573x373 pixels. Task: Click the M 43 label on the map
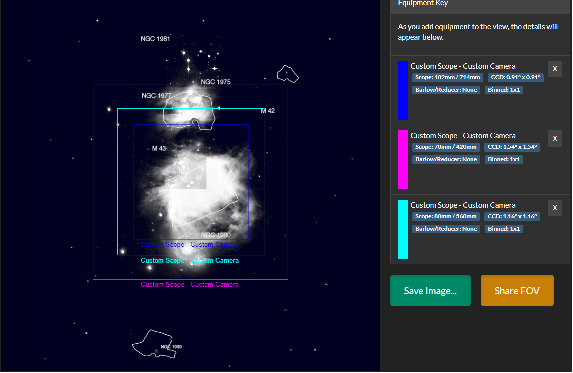[159, 148]
